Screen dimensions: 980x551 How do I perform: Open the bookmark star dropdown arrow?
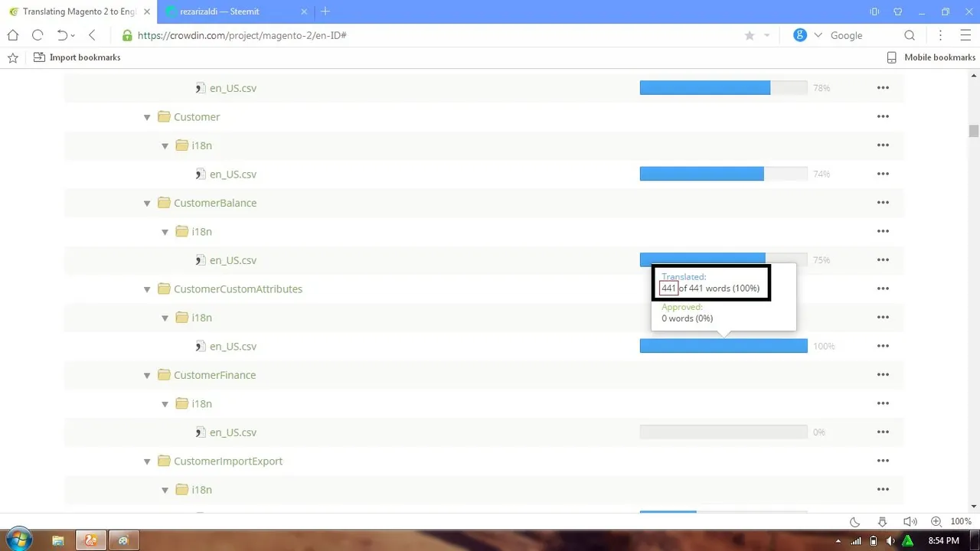click(766, 35)
